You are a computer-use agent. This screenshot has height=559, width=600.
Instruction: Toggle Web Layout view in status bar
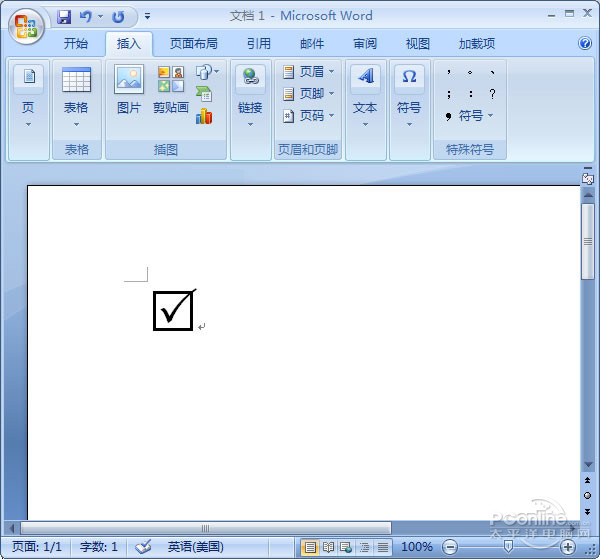click(346, 547)
